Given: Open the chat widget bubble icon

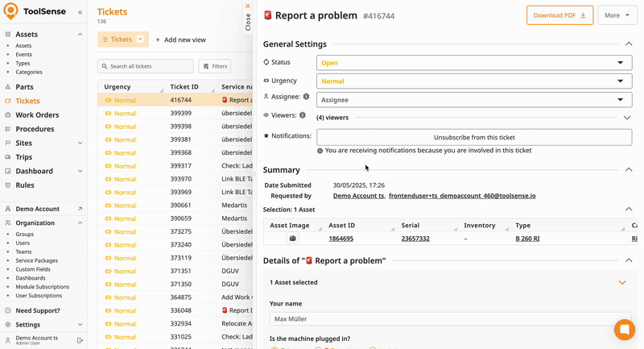Looking at the screenshot, I should pyautogui.click(x=625, y=330).
